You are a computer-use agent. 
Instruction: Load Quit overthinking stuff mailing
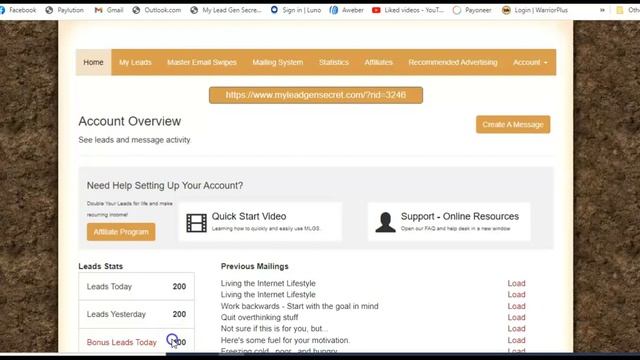pyautogui.click(x=516, y=318)
